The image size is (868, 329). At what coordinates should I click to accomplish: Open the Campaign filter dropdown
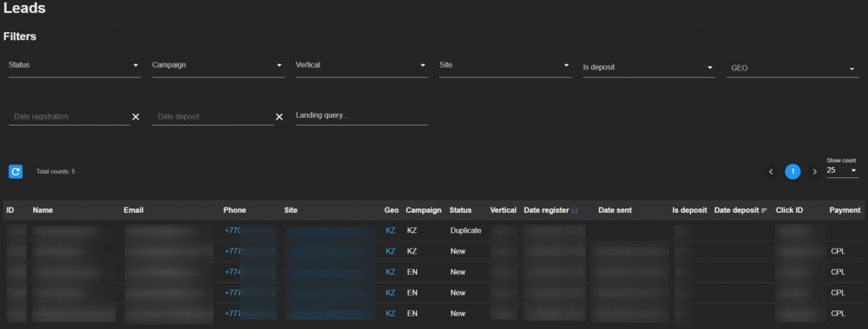click(218, 66)
